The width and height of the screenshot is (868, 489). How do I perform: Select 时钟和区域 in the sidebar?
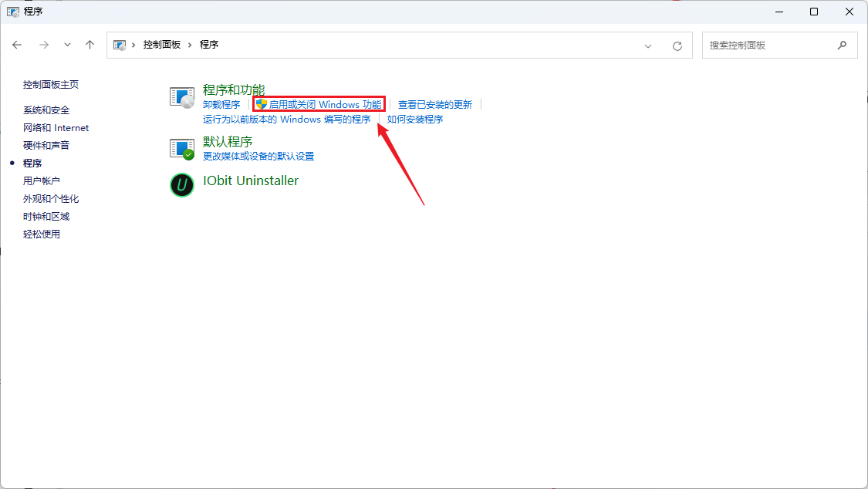pyautogui.click(x=48, y=216)
